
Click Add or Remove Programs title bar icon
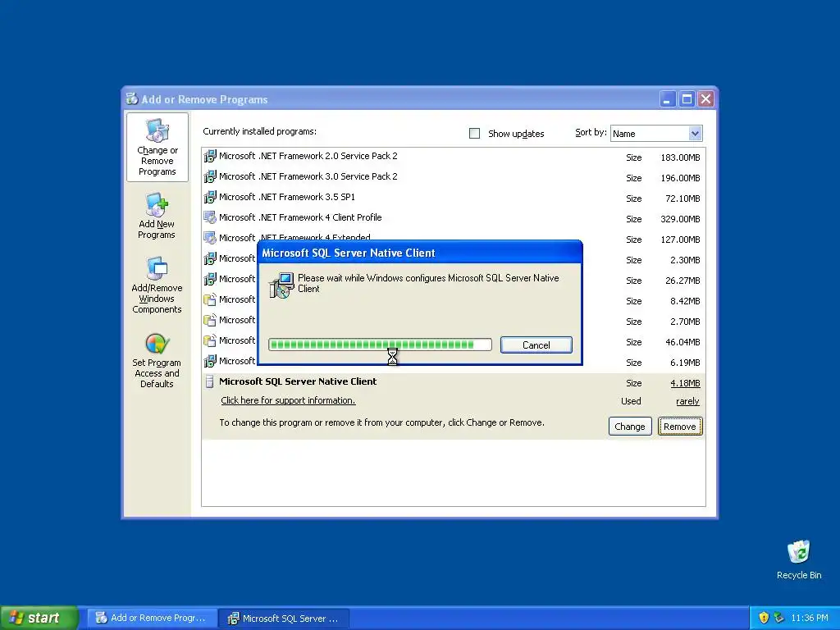[132, 98]
